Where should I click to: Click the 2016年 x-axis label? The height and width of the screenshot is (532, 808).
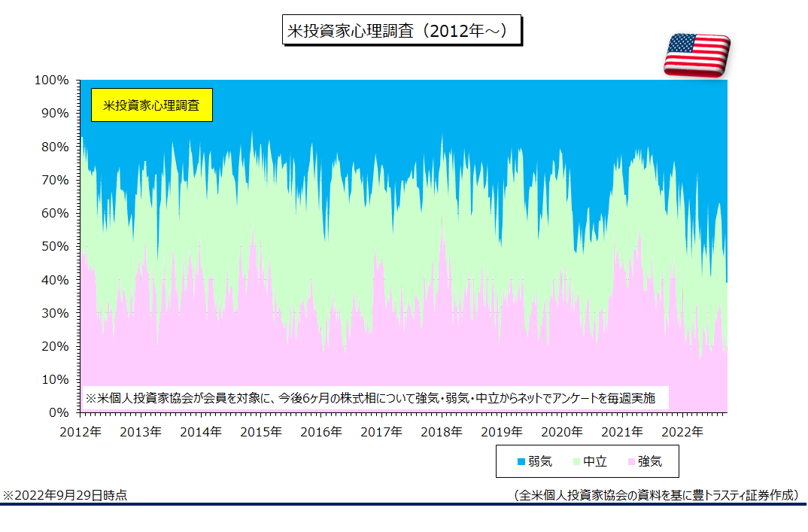click(321, 432)
